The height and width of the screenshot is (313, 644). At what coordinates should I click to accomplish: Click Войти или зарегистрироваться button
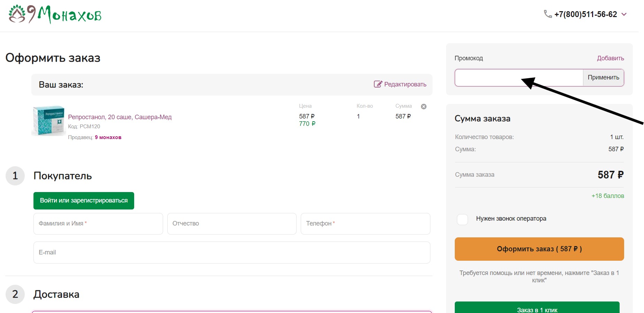pyautogui.click(x=84, y=201)
